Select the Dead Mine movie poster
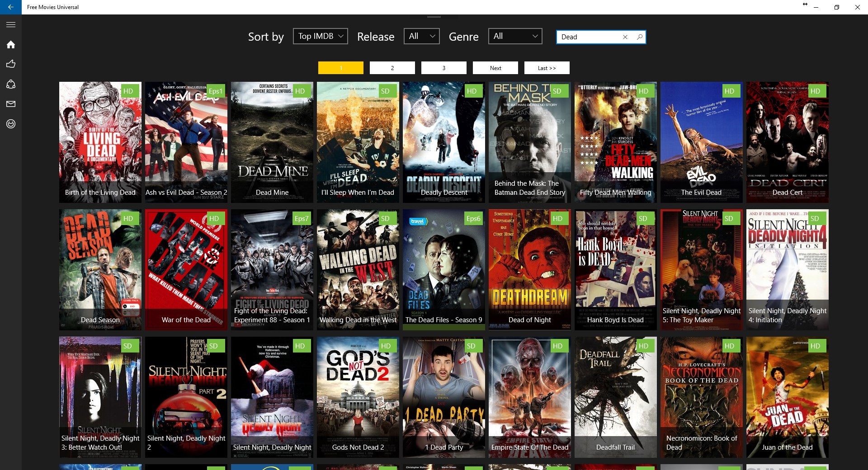This screenshot has width=868, height=470. coord(272,142)
